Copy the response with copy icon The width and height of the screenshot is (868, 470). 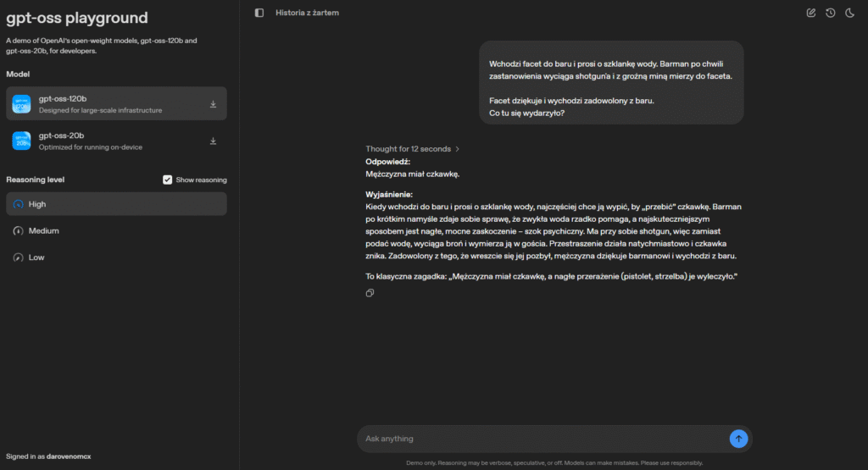(x=370, y=293)
